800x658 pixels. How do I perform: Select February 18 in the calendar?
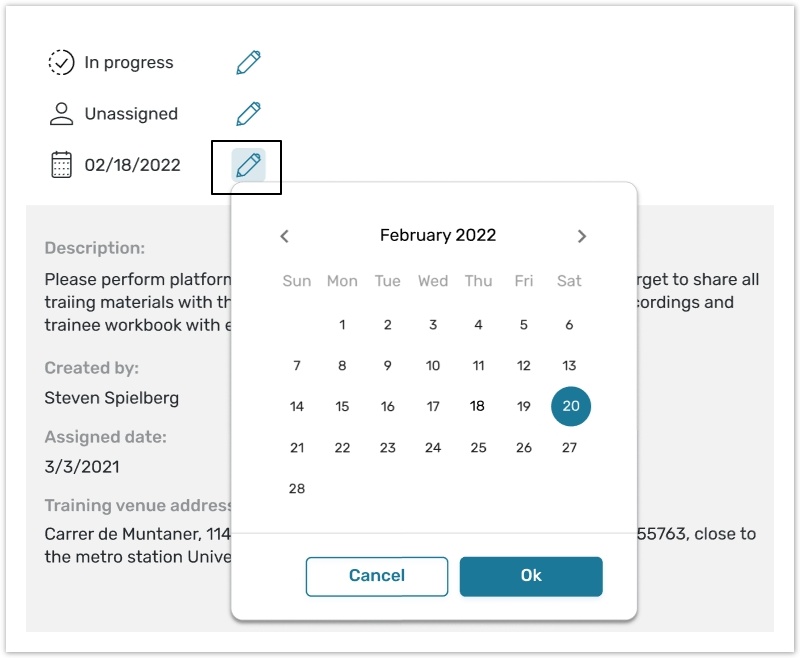pos(478,407)
